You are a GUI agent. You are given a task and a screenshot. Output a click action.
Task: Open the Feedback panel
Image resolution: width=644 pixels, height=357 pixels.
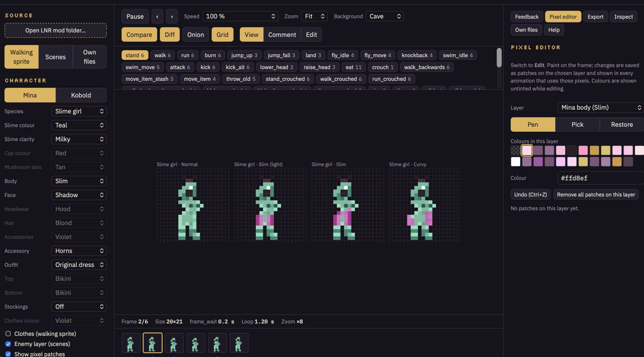pyautogui.click(x=527, y=17)
